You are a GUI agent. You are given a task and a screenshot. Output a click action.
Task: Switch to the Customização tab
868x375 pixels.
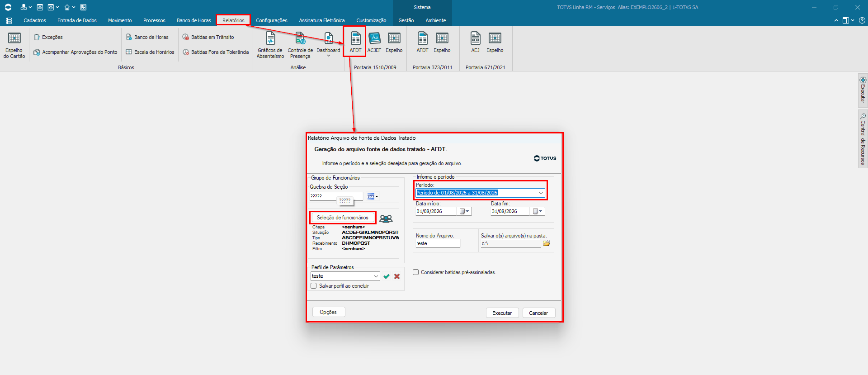coord(371,20)
